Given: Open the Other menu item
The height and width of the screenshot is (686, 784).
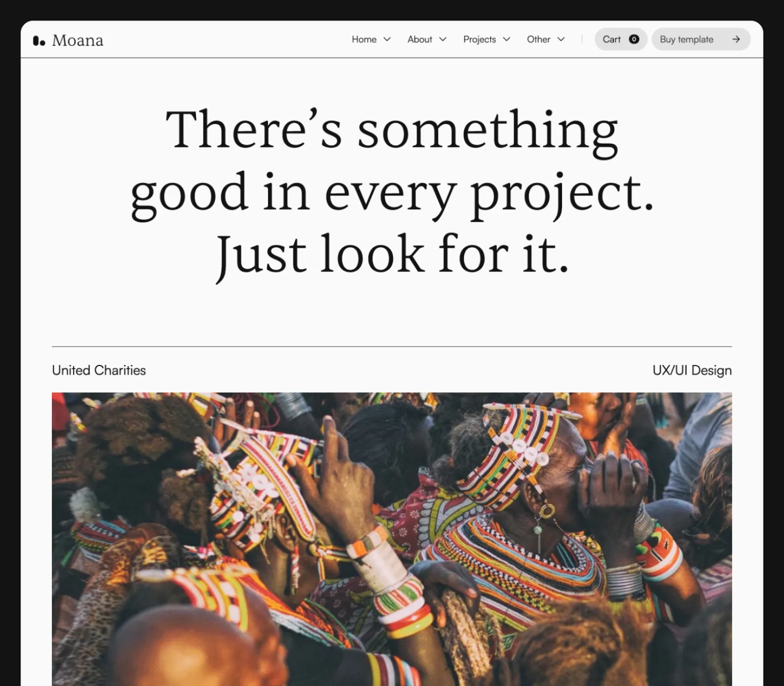Looking at the screenshot, I should [539, 39].
